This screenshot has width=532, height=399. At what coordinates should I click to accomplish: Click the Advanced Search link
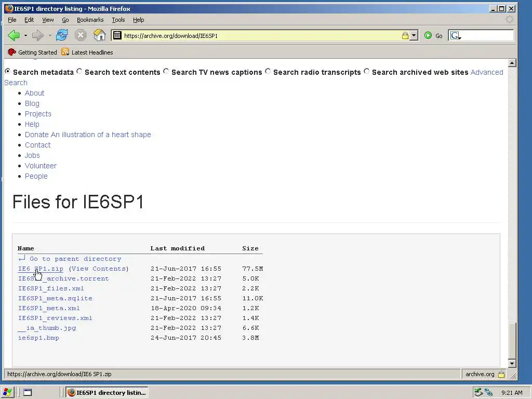click(486, 72)
